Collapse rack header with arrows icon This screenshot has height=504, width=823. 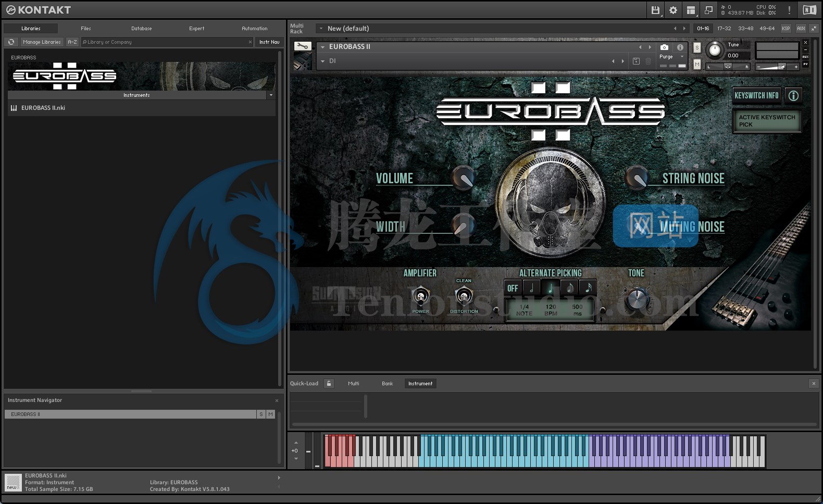point(814,29)
